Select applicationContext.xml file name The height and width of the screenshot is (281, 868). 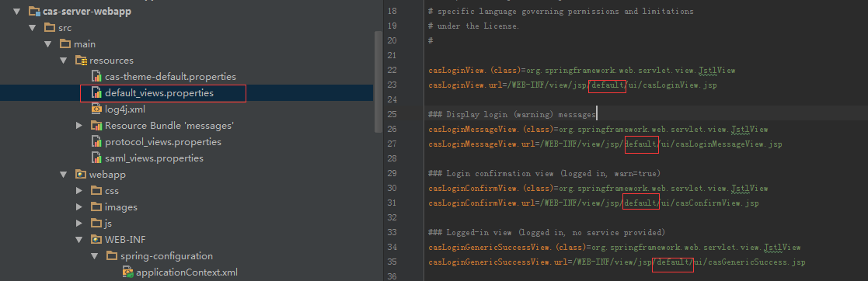point(186,272)
